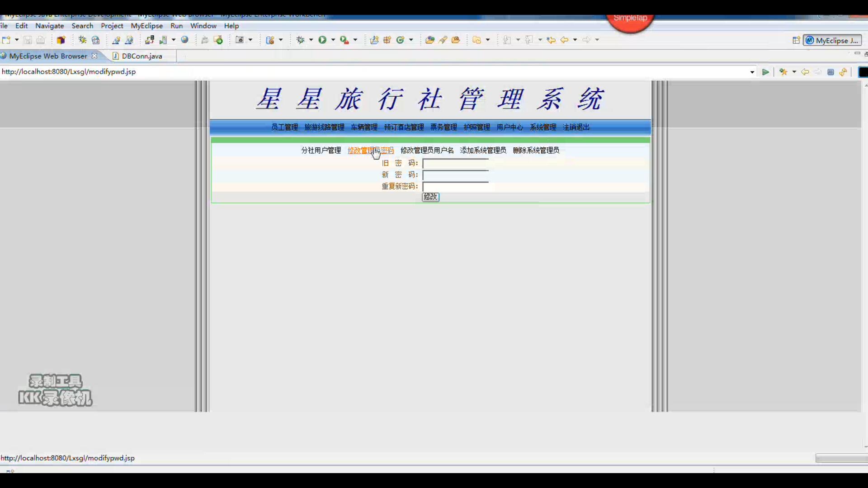Expand the External Tools dropdown arrow
Screen dimensions: 868x488
[355, 40]
